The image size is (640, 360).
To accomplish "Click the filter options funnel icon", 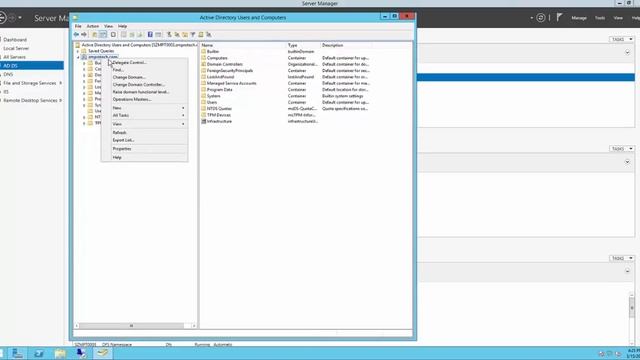I will click(193, 35).
